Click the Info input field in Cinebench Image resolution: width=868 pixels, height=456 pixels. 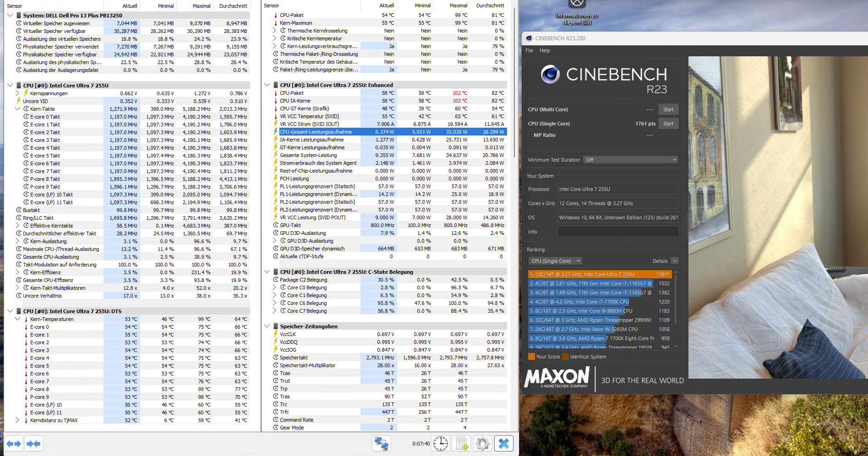[618, 232]
